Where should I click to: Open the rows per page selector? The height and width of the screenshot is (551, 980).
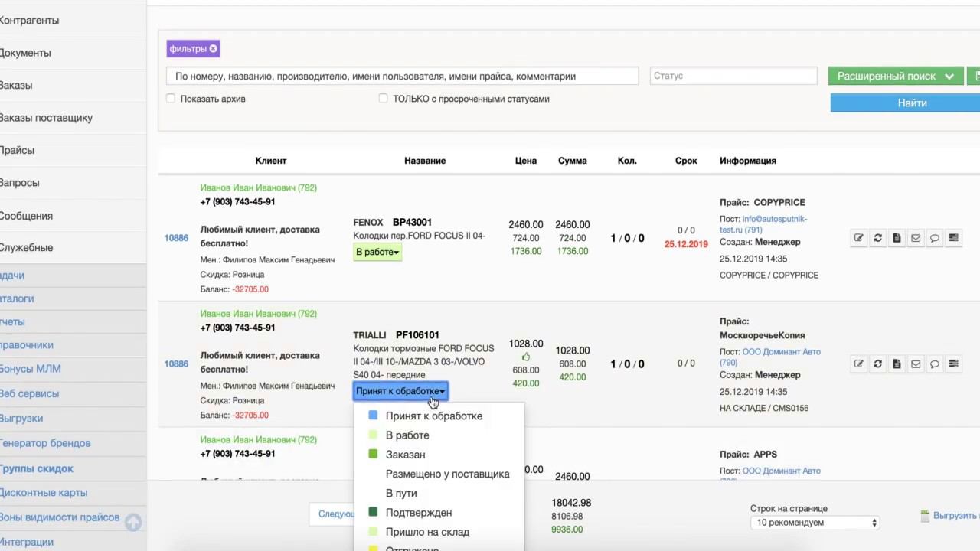(x=815, y=523)
